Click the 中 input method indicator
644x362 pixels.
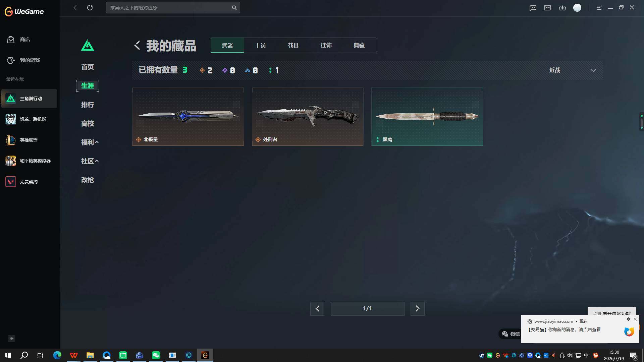tap(586, 355)
